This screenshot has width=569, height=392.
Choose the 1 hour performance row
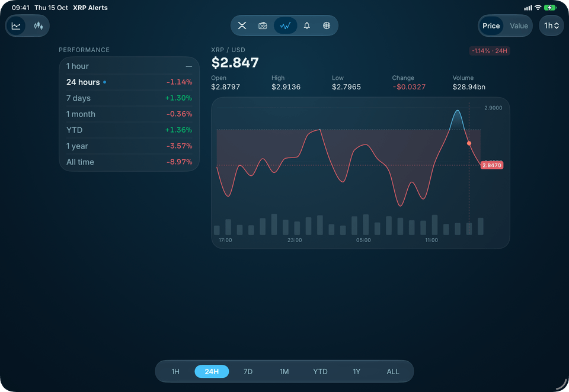tap(129, 66)
